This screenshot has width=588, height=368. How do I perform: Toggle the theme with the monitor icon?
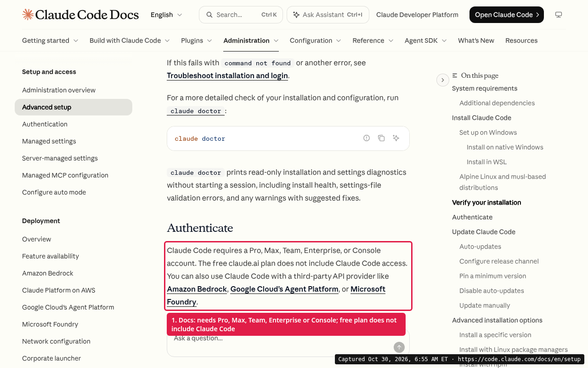tap(559, 15)
